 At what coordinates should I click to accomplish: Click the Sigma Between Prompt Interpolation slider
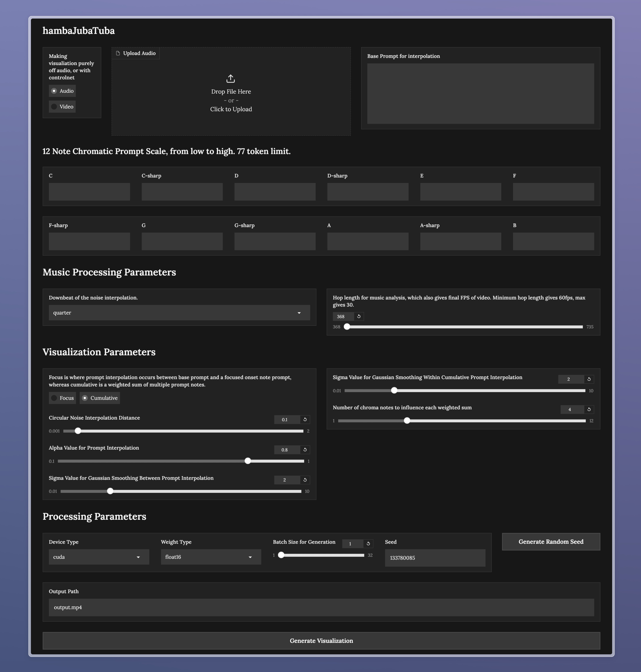[x=181, y=491]
